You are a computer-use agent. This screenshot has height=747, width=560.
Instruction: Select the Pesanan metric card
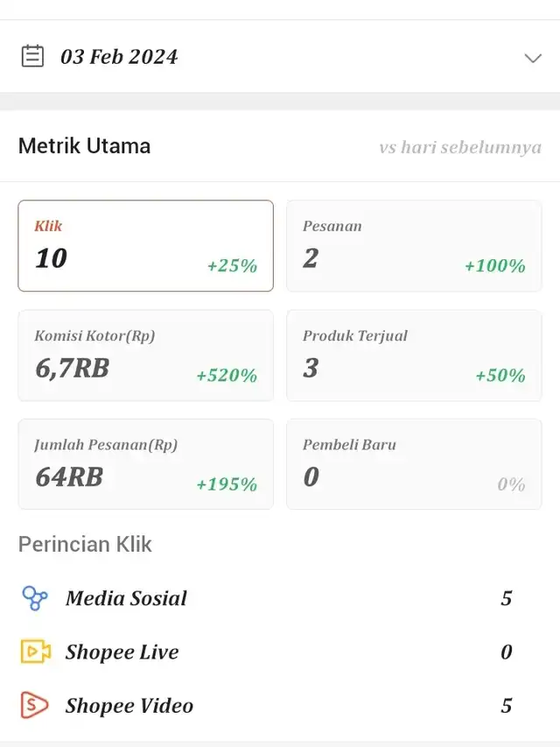[x=414, y=245]
